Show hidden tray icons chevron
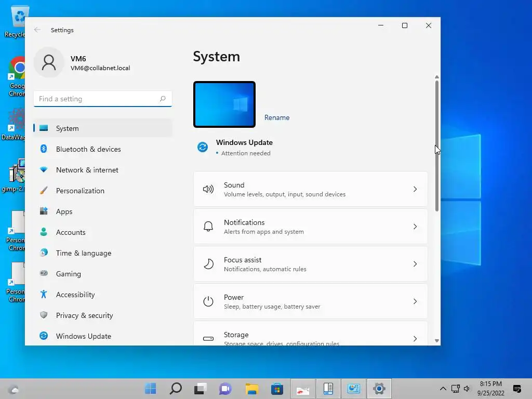Image resolution: width=532 pixels, height=399 pixels. coord(443,389)
